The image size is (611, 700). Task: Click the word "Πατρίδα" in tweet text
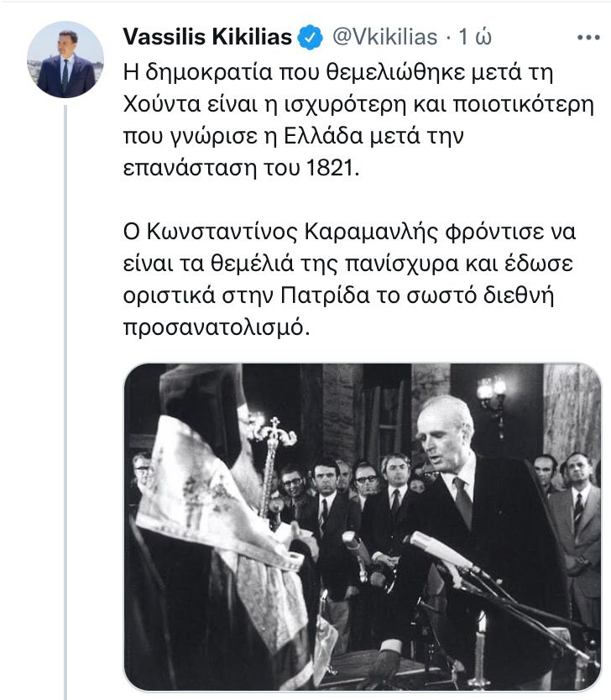click(x=326, y=295)
